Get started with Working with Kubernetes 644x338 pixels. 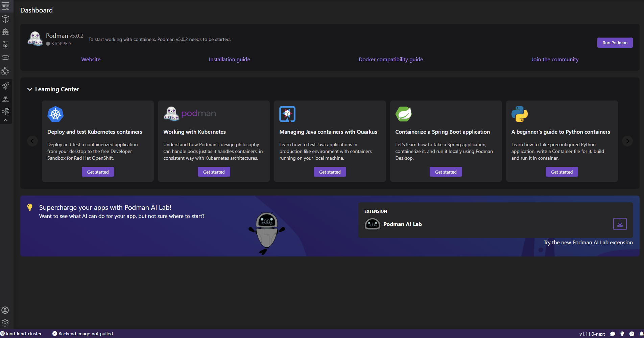click(x=214, y=172)
